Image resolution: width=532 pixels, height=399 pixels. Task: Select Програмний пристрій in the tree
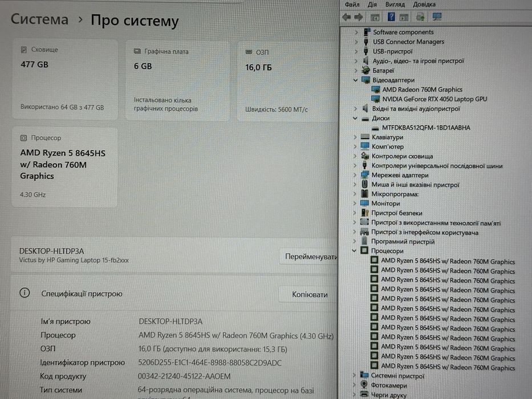[403, 242]
